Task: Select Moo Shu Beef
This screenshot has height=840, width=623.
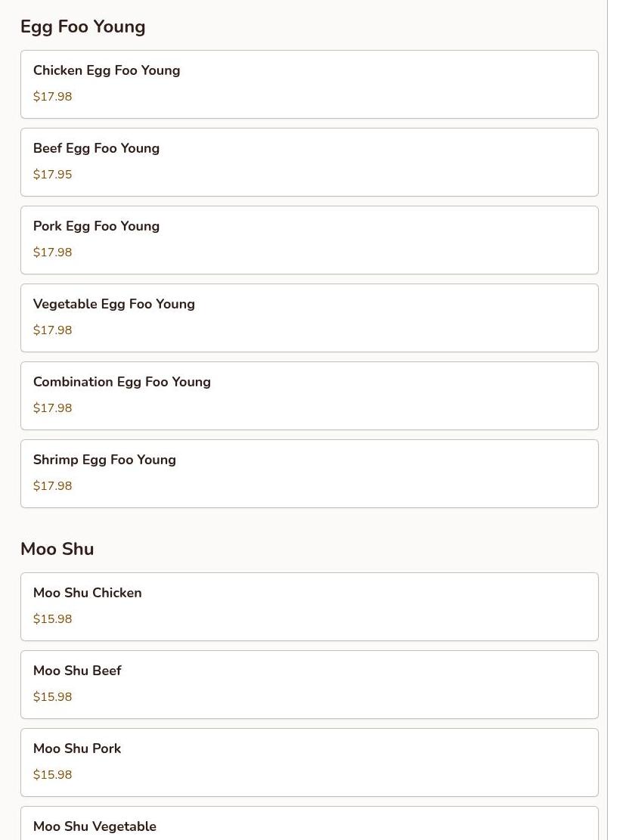Action: tap(77, 671)
